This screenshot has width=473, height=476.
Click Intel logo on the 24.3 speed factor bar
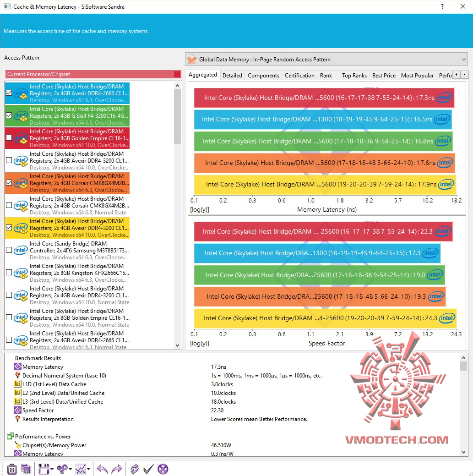446,318
